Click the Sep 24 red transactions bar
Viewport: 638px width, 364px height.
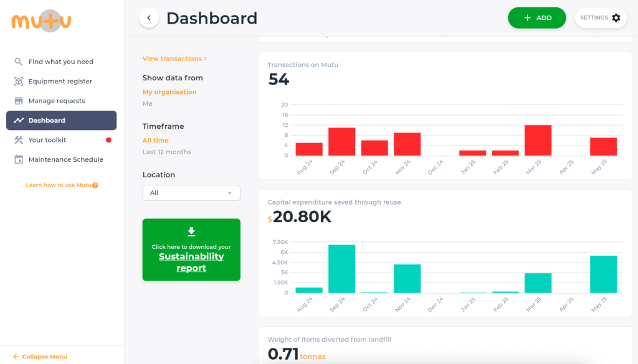click(342, 141)
